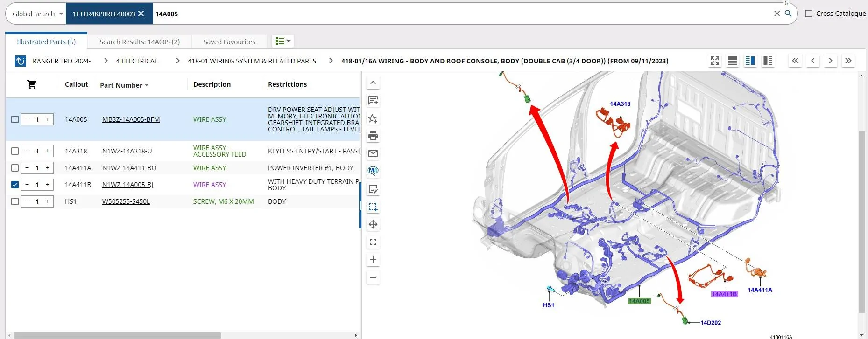Expand the list view options dropdown
868x339 pixels.
click(x=283, y=41)
